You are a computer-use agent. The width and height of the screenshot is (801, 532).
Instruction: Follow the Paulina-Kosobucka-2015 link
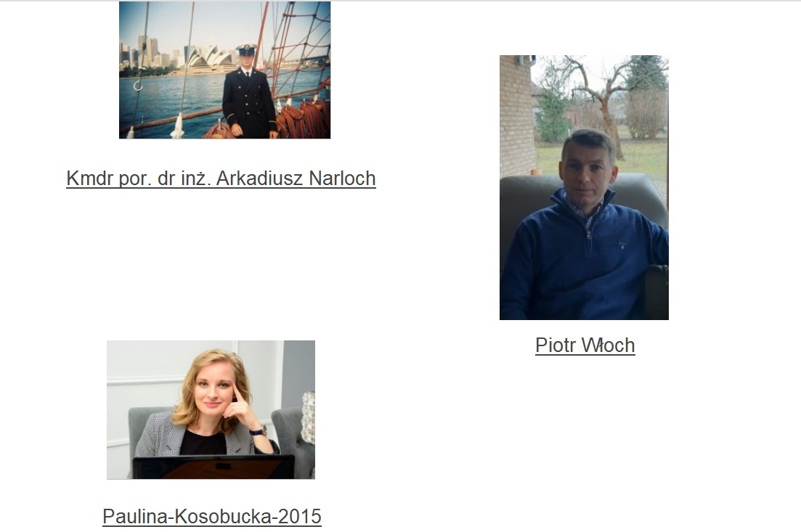[212, 516]
